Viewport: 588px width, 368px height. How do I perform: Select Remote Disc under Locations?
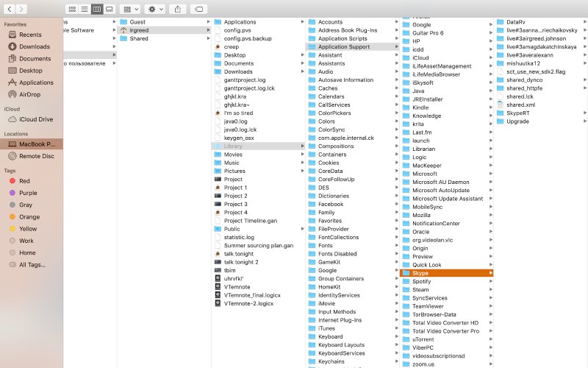(36, 156)
